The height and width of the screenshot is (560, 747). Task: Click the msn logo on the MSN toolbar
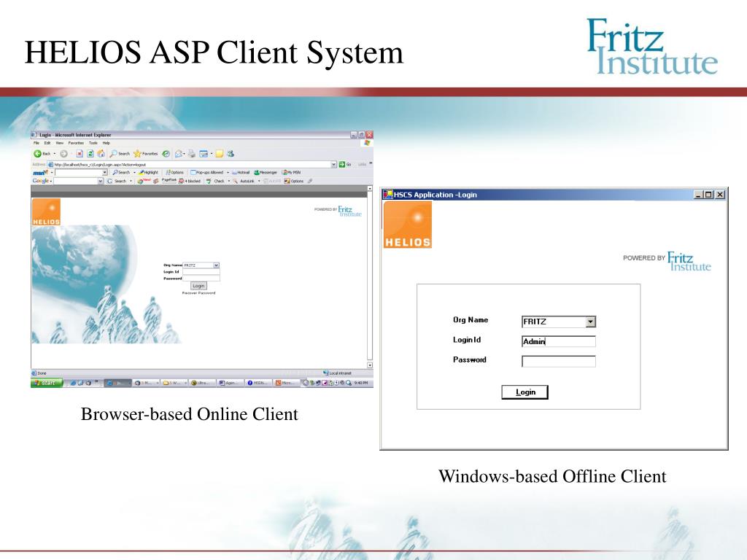click(x=41, y=172)
